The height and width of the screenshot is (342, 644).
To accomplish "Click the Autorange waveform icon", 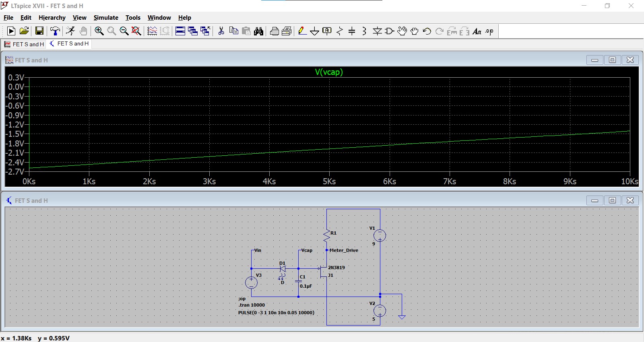I will [152, 31].
